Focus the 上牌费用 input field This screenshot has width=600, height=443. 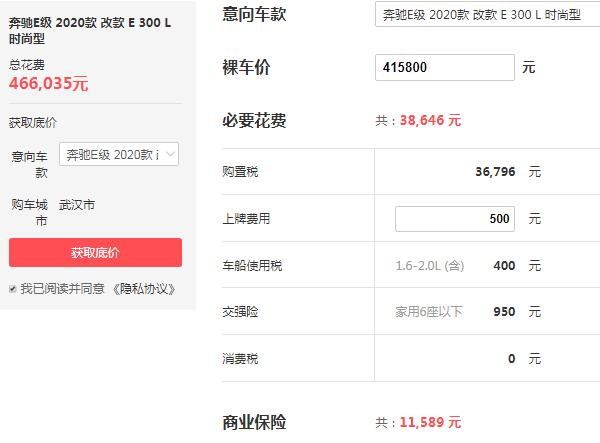click(455, 218)
